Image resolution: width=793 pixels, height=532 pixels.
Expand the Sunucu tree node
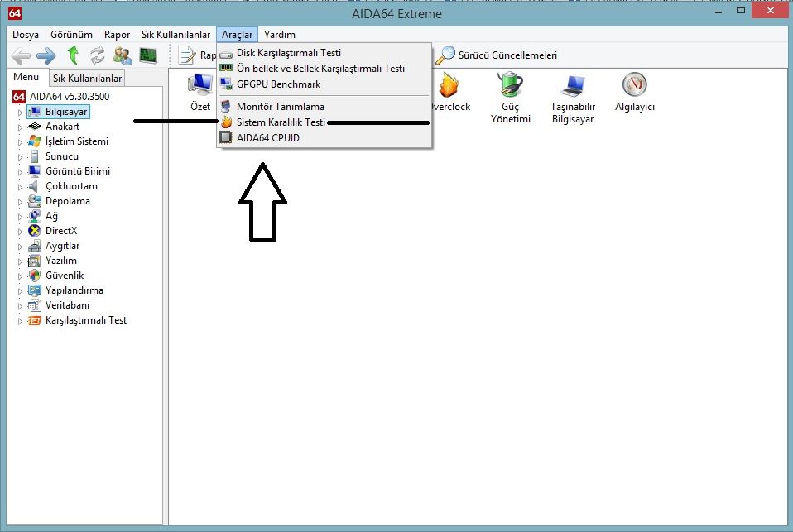tap(20, 157)
